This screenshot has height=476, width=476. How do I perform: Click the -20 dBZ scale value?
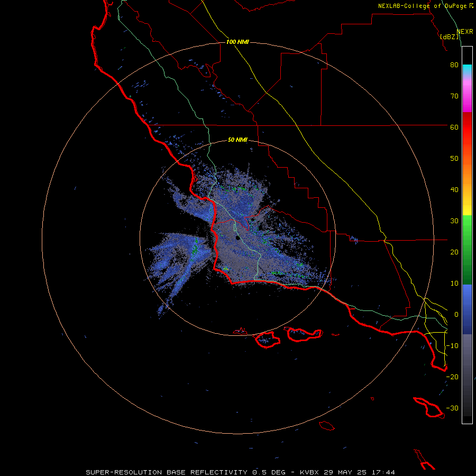(x=452, y=377)
